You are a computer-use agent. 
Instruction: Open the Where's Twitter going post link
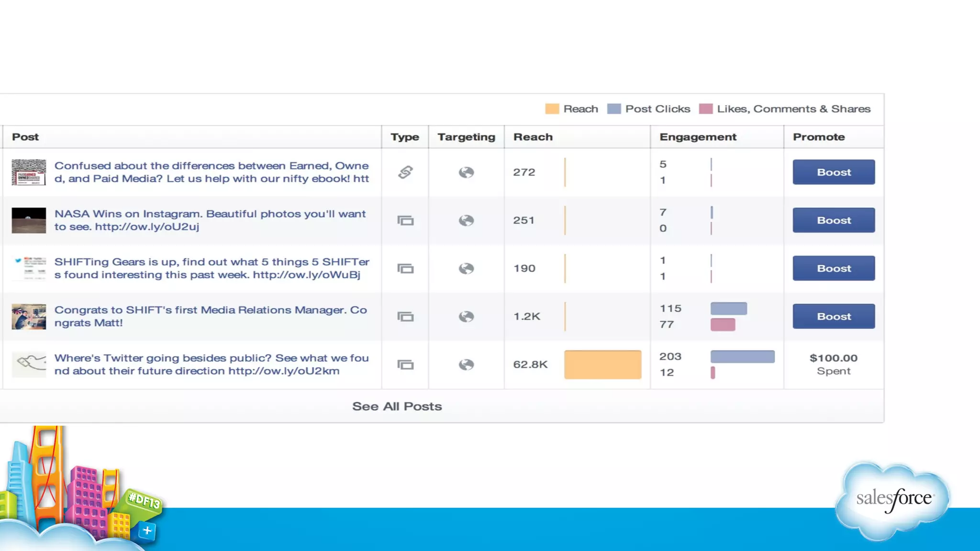[x=211, y=364]
